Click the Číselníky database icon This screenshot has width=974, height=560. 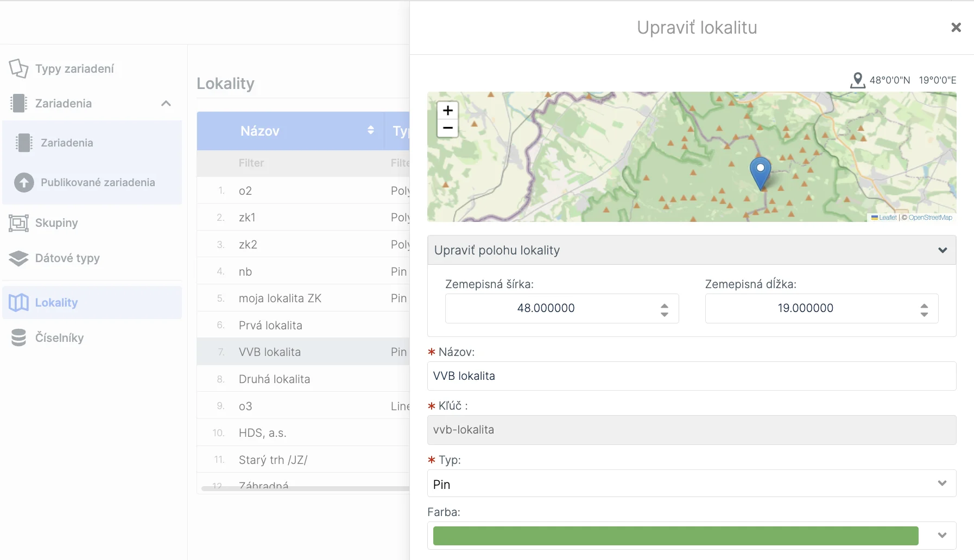click(x=18, y=338)
